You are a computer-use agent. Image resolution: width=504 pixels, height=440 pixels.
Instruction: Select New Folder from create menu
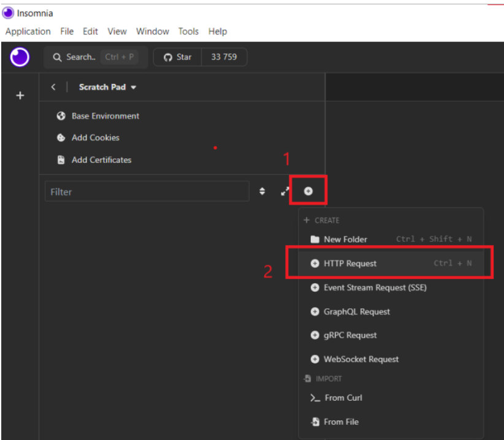pos(345,239)
